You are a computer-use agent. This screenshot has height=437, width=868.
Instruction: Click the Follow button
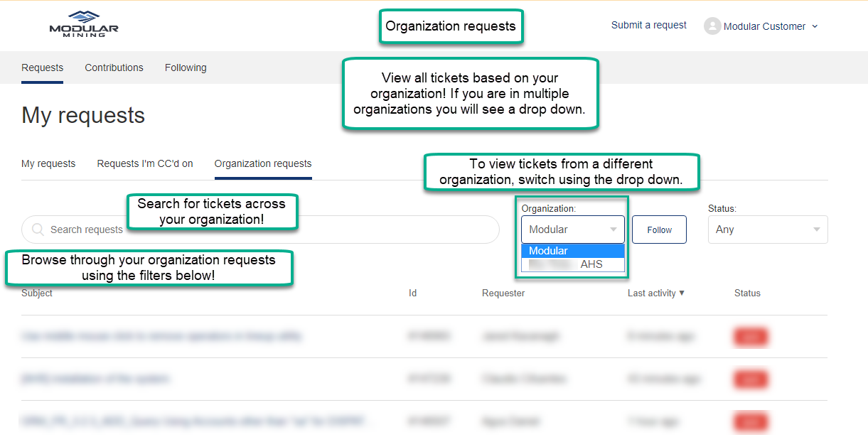[659, 230]
